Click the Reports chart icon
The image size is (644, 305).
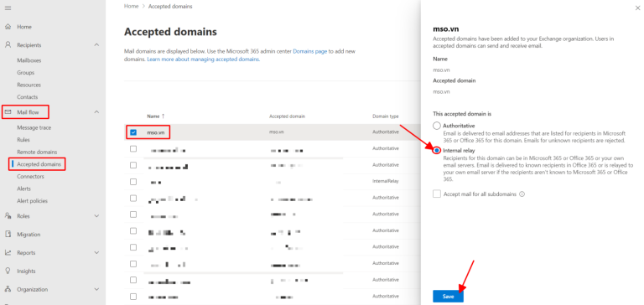[8, 252]
